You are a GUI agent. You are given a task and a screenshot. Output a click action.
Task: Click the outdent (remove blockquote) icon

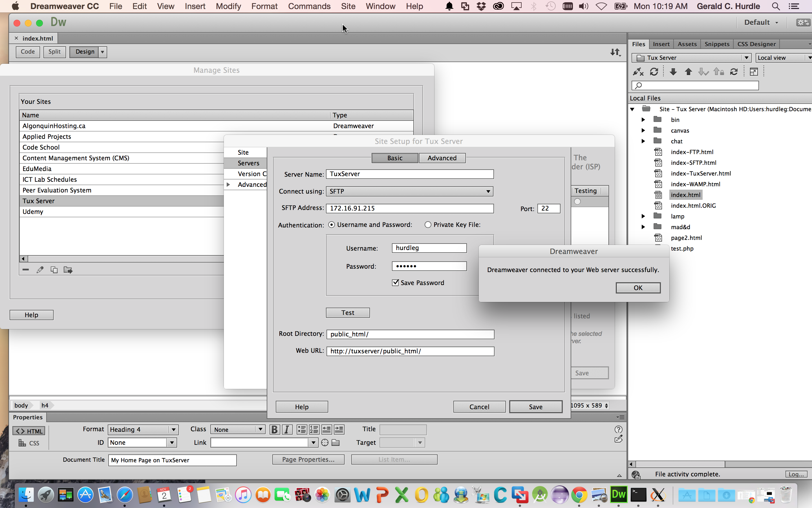tap(326, 429)
